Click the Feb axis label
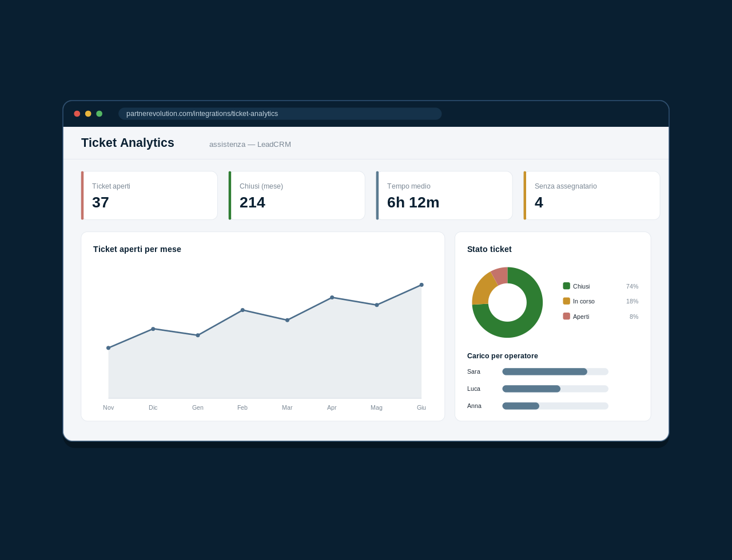732x560 pixels. pos(242,407)
